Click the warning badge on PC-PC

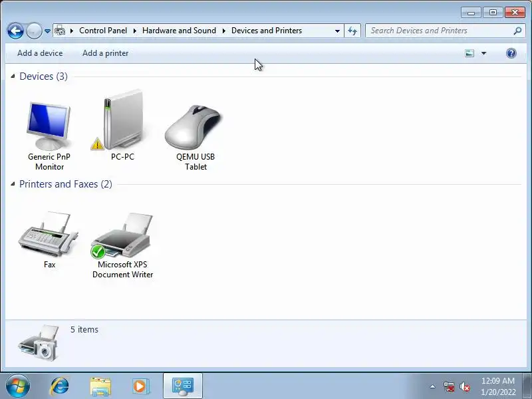(x=97, y=144)
